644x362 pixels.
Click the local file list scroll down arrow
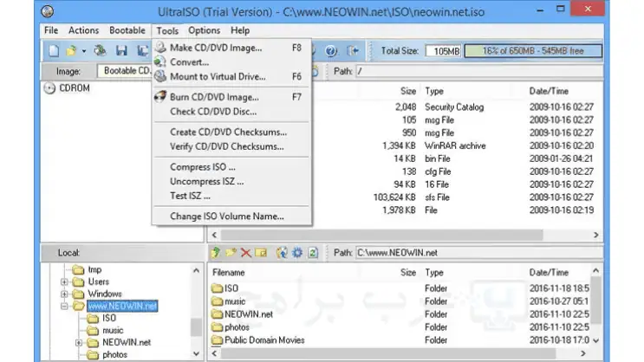596,340
